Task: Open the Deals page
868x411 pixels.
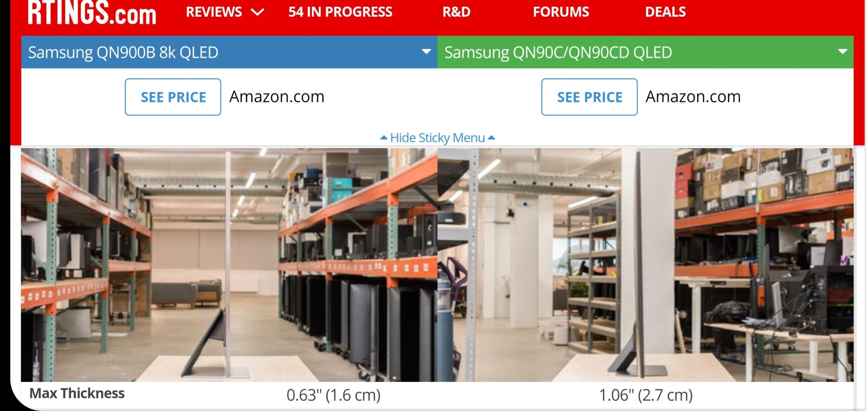Action: click(665, 12)
